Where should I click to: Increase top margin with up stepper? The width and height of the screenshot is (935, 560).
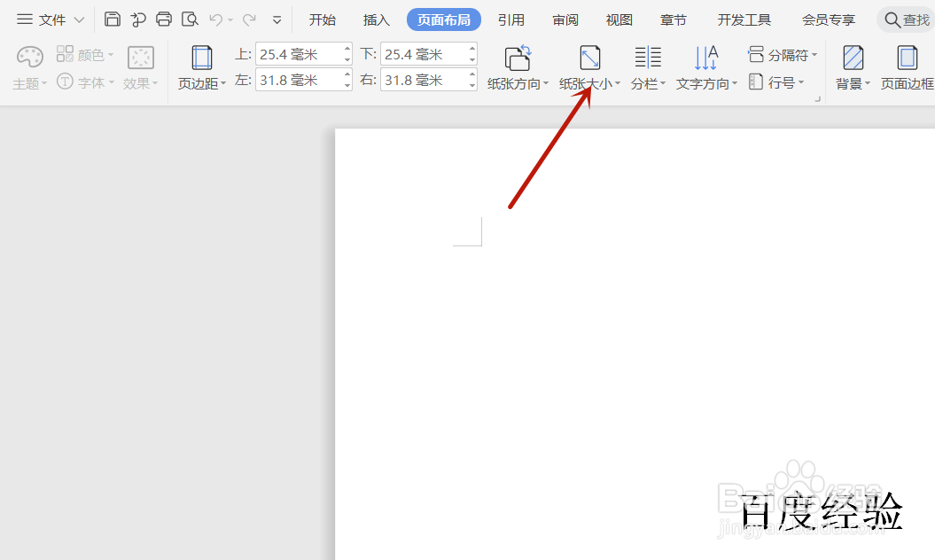(347, 49)
